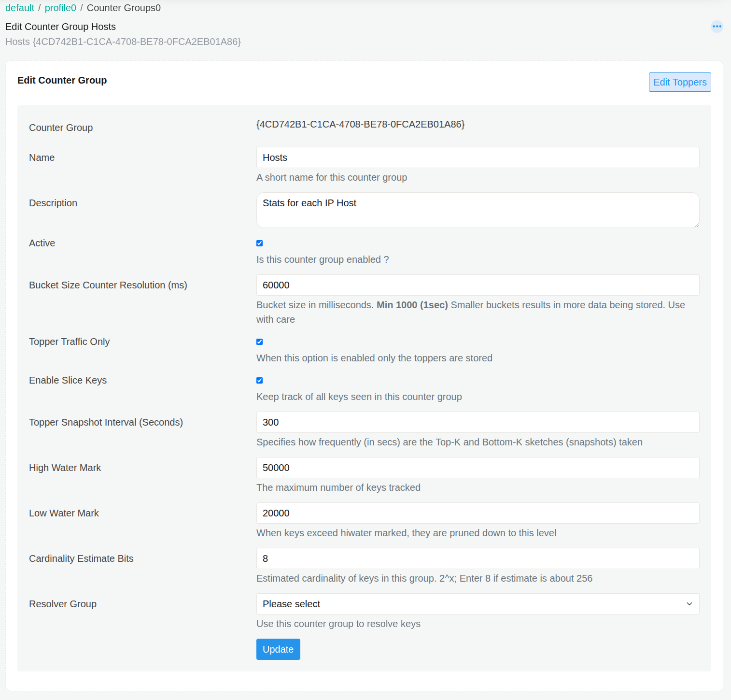Click the 'The maximum number of keys tracked' hint

pos(338,487)
